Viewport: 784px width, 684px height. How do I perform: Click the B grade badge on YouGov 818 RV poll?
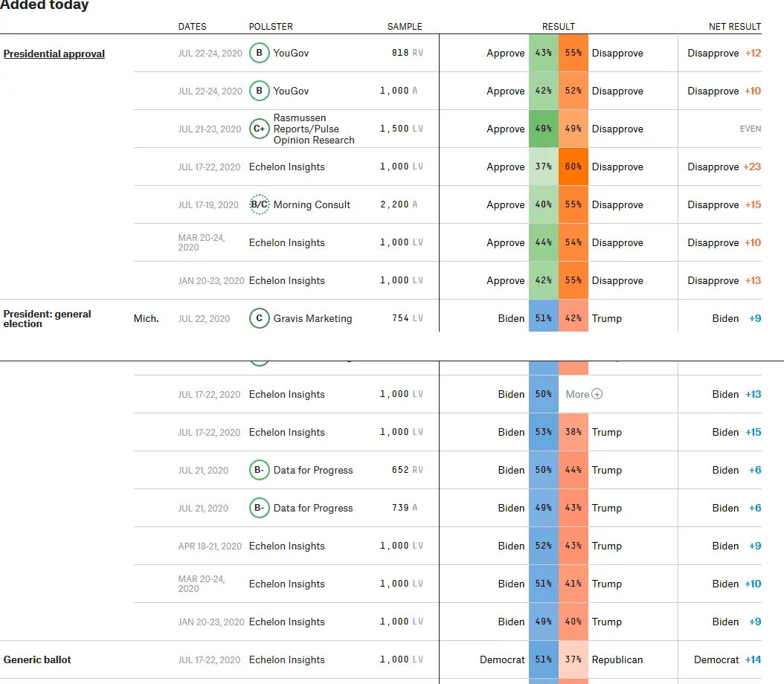259,54
